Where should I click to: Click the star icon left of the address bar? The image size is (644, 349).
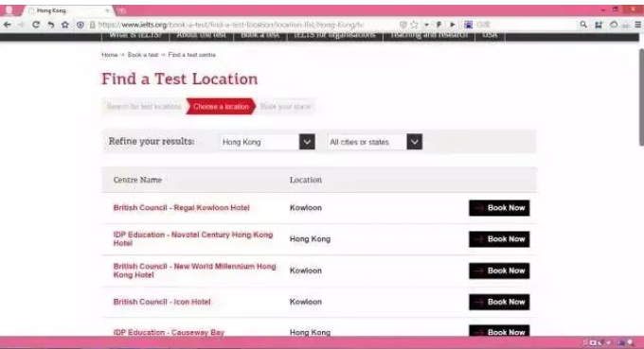(x=65, y=25)
